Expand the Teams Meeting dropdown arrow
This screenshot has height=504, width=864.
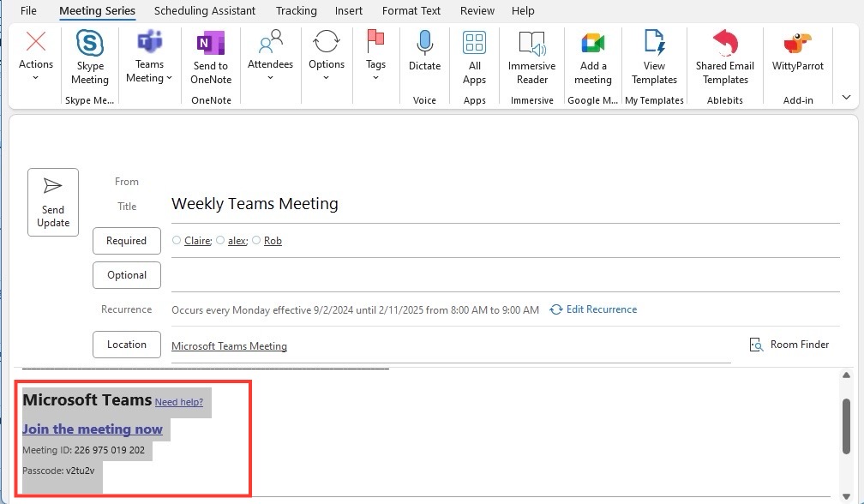[169, 78]
